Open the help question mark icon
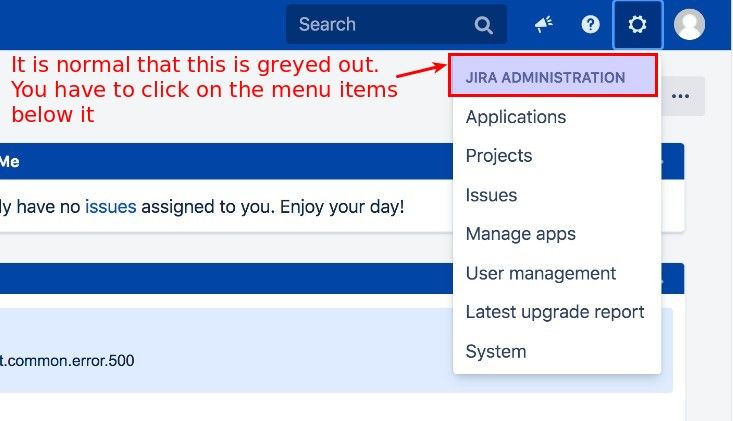 (x=590, y=24)
